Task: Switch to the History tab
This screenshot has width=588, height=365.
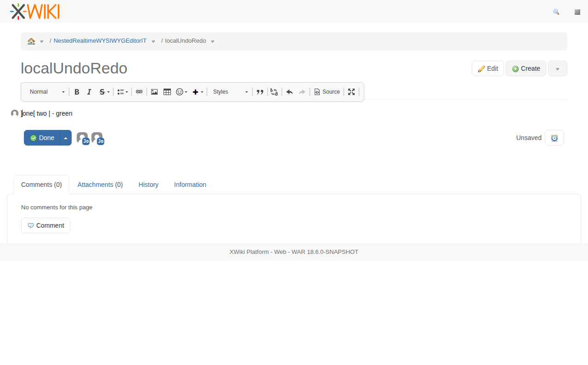Action: [148, 185]
